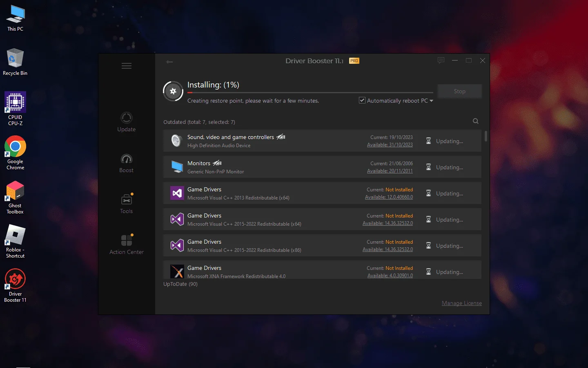Viewport: 588px width, 368px height.
Task: Click the hourglass icon on the Sound row
Action: tap(428, 141)
